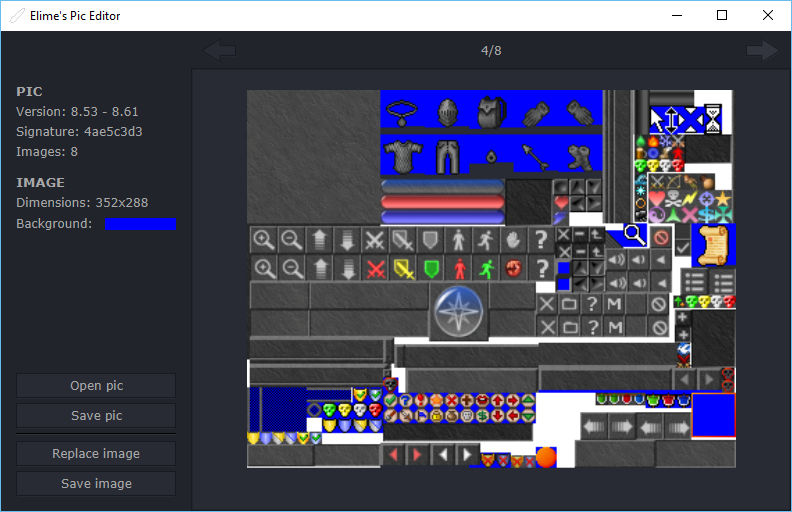
Task: Click the hourglass sprite in the image
Action: tap(712, 119)
